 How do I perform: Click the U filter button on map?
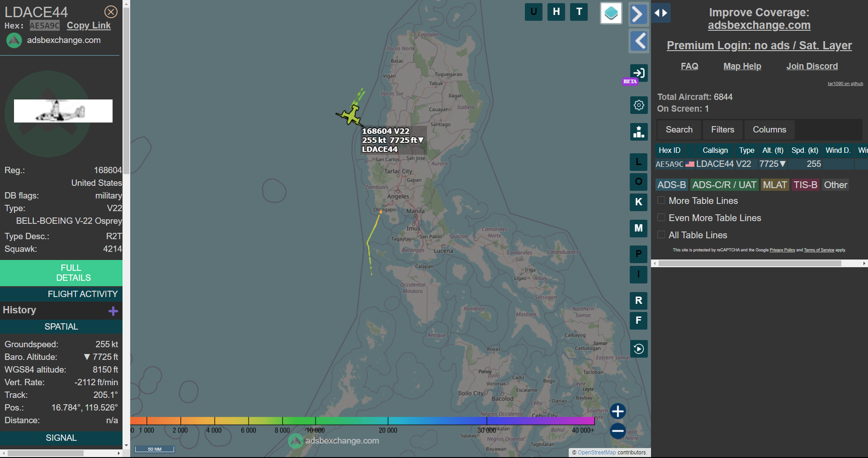pyautogui.click(x=533, y=12)
